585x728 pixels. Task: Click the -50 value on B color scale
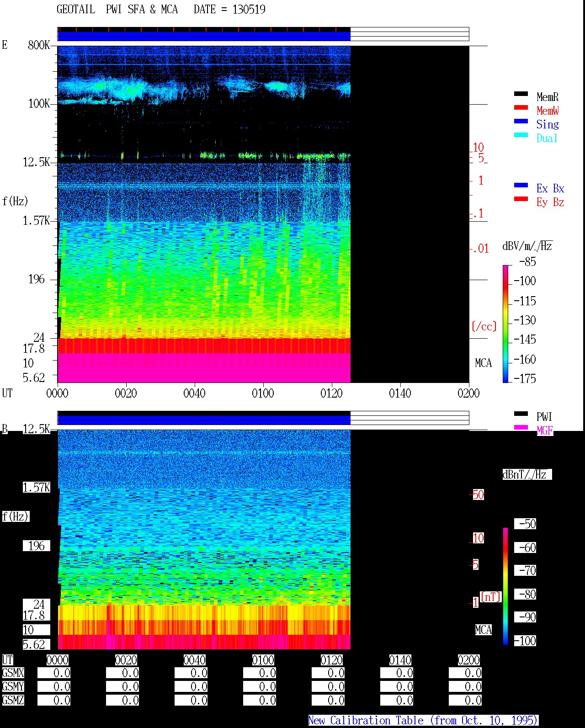click(525, 524)
